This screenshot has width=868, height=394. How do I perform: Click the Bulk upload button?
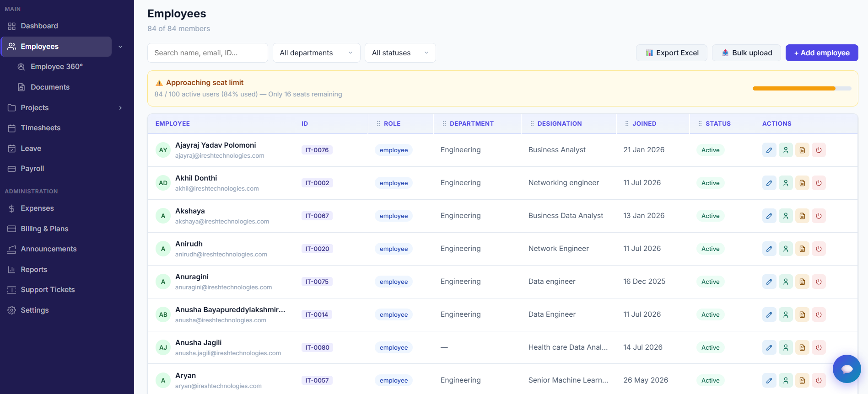point(746,53)
